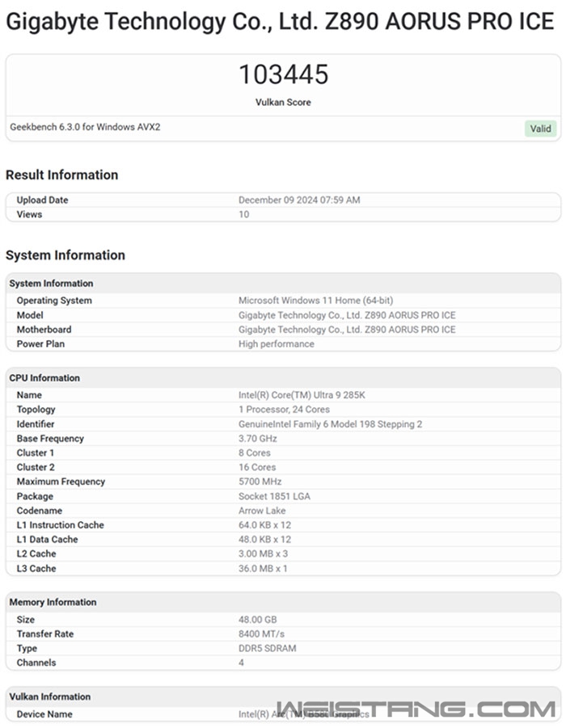
Task: Select the 48.0 KB x 12 value
Action: point(264,540)
